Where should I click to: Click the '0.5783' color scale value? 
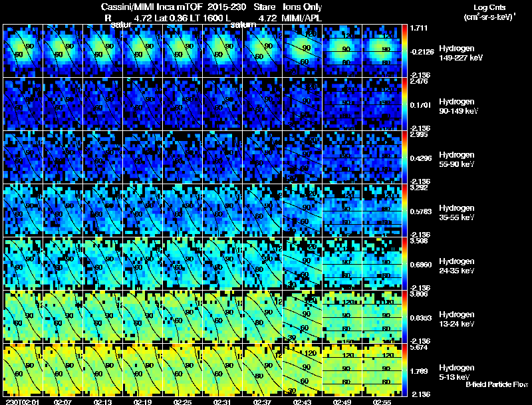click(421, 211)
